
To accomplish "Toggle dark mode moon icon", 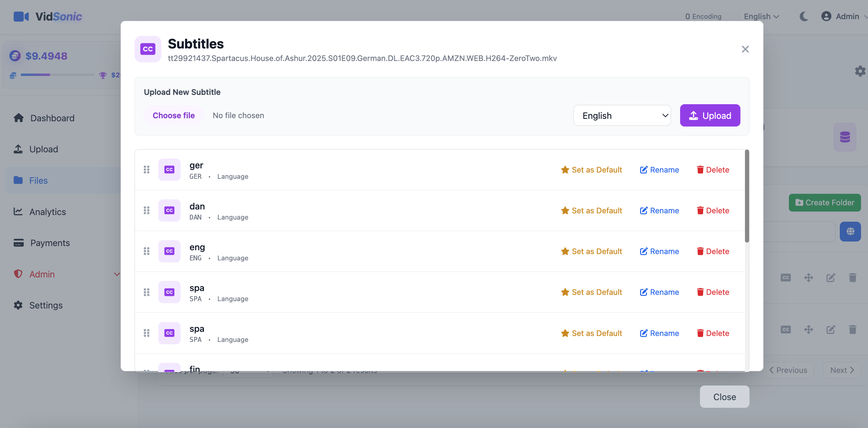I will point(804,16).
